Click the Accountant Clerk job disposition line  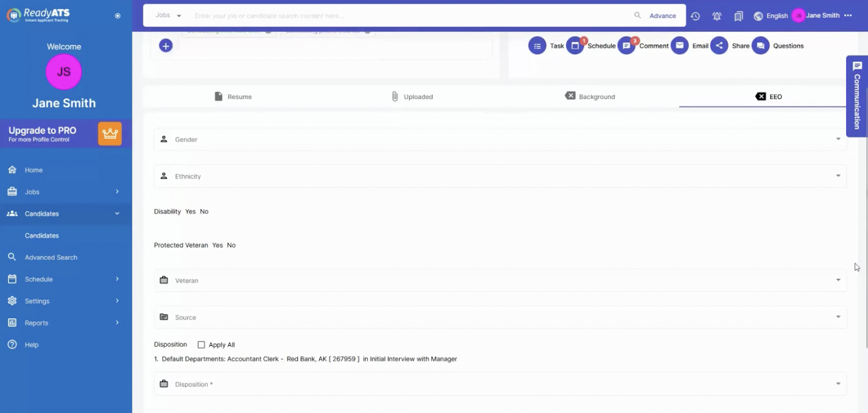[x=305, y=359]
